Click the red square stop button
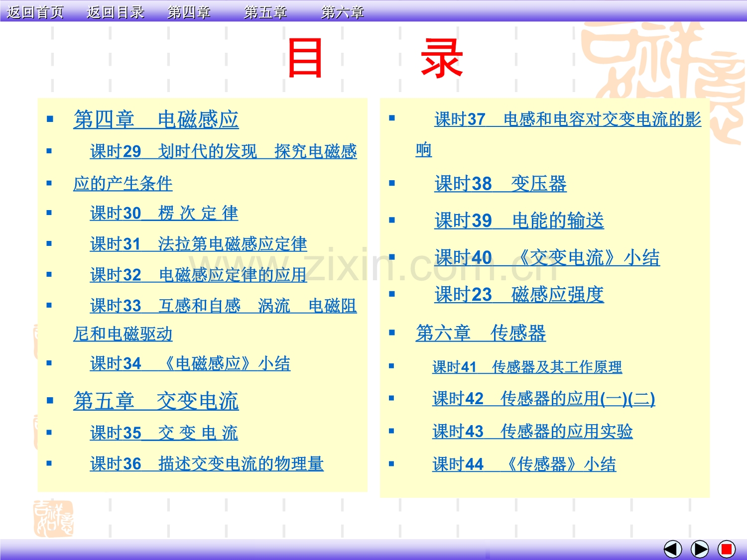This screenshot has height=560, width=747. (727, 549)
